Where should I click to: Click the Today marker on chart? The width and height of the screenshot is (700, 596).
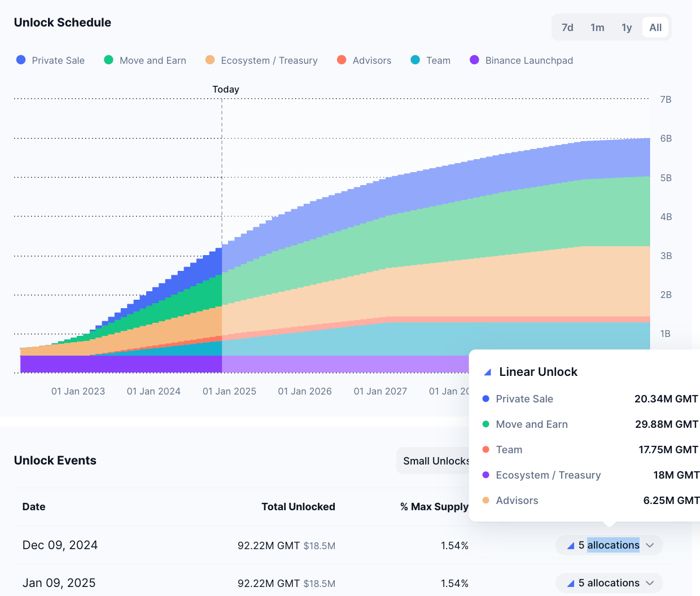(226, 89)
